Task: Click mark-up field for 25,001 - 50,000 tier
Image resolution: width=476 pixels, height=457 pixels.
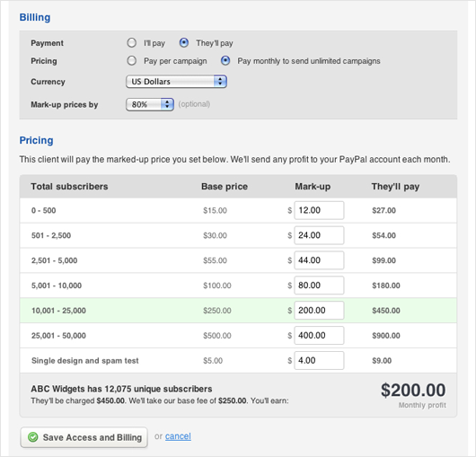Action: [x=319, y=335]
